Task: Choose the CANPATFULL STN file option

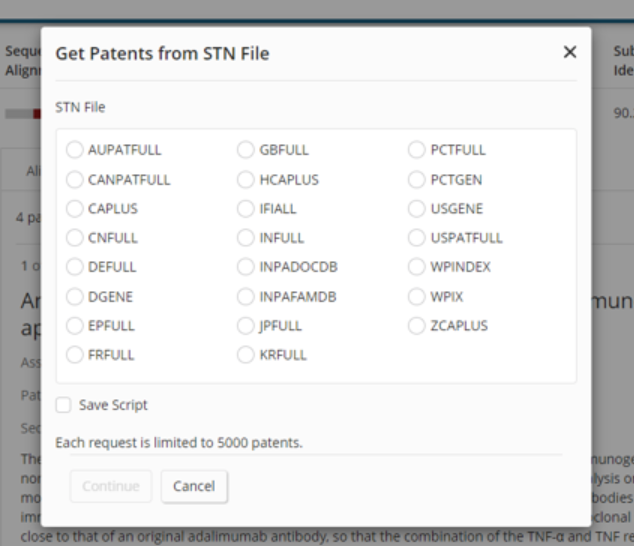Action: pos(75,180)
